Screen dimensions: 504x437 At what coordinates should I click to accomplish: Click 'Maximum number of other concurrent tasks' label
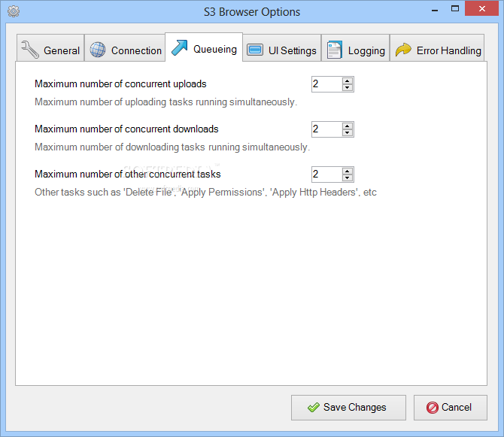click(128, 174)
